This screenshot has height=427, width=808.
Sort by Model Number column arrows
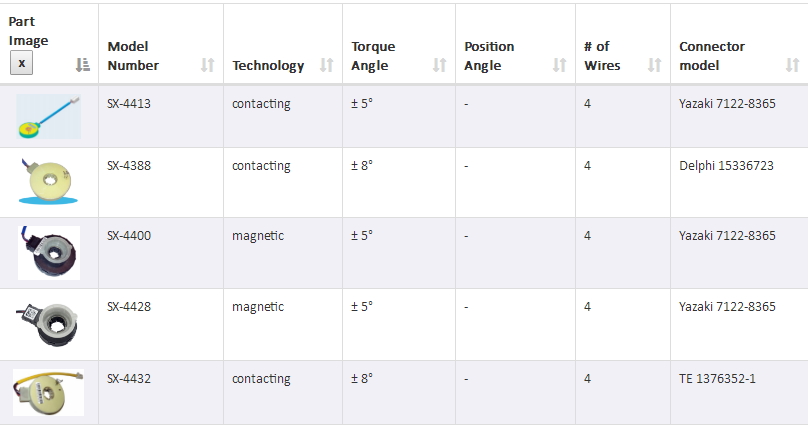pyautogui.click(x=208, y=64)
